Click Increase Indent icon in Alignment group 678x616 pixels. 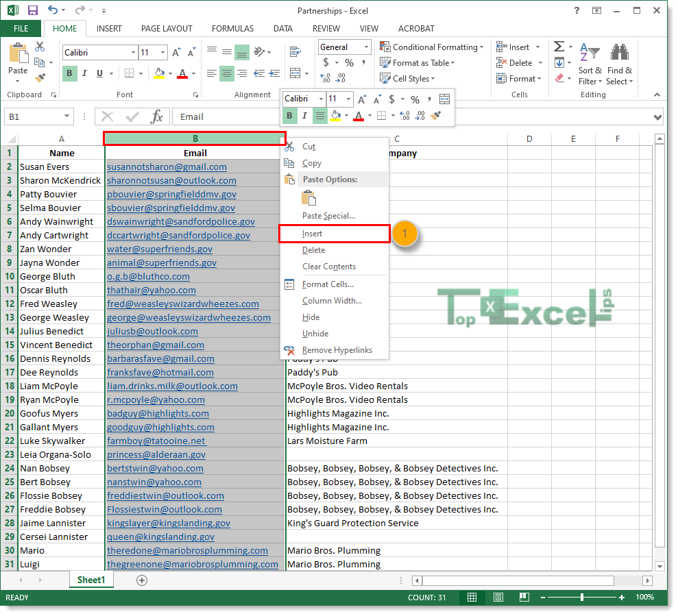(x=274, y=73)
